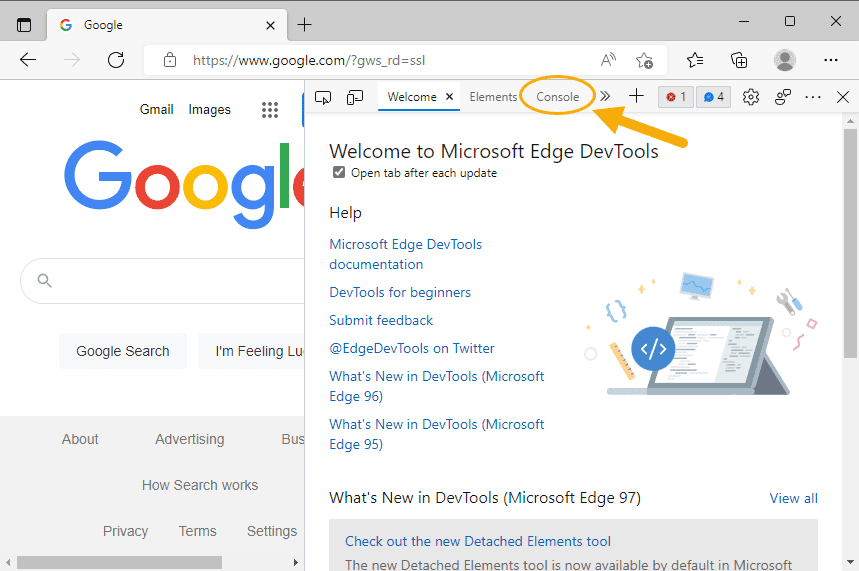Open browser Settings and more menu
859x571 pixels.
coord(831,60)
